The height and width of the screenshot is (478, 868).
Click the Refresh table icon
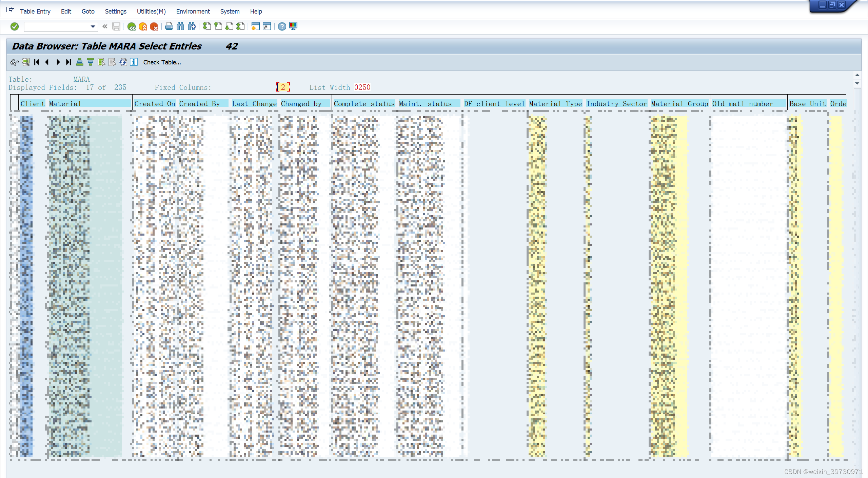tap(123, 62)
